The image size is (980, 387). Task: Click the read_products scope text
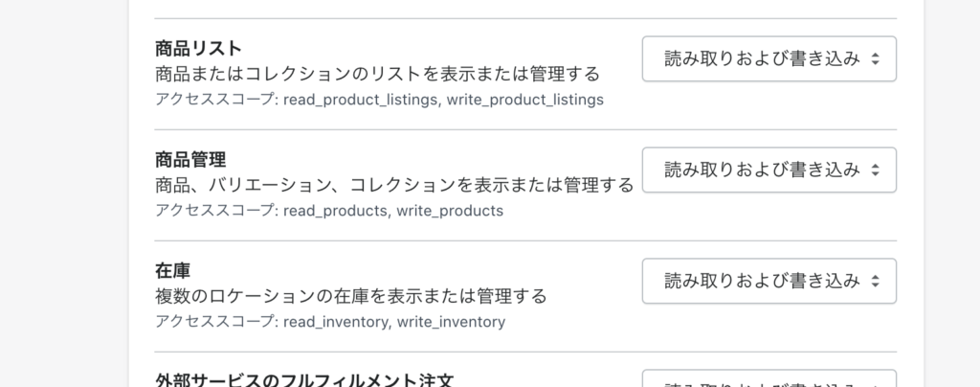[x=336, y=211]
